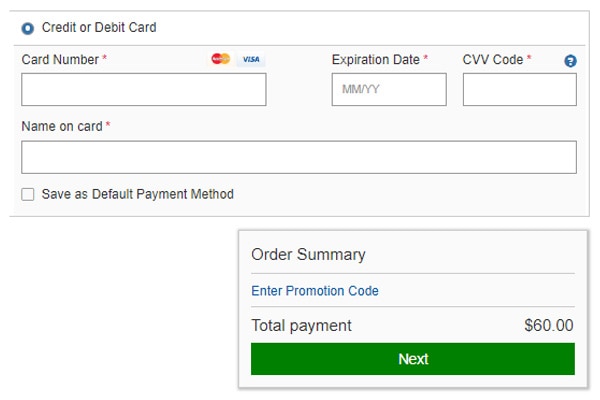Click the Order Summary heading
This screenshot has width=600, height=400.
pos(308,255)
